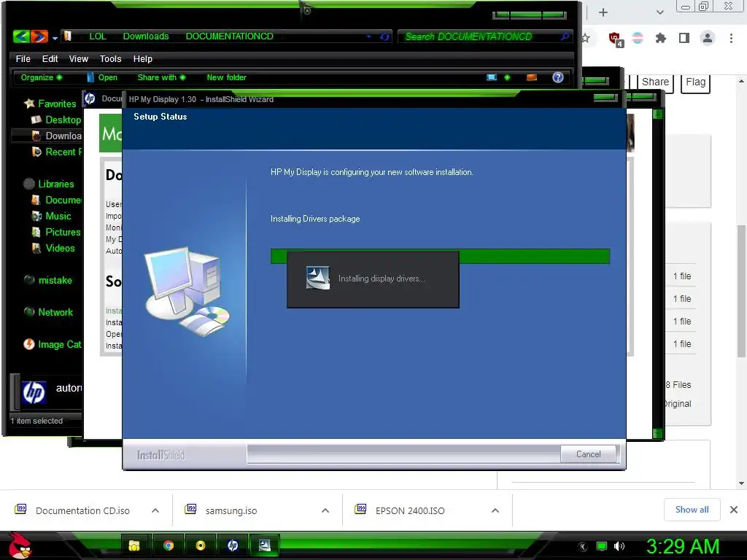Open the address bar history dropdown arrow
Screen dimensions: 747x560
click(x=368, y=36)
